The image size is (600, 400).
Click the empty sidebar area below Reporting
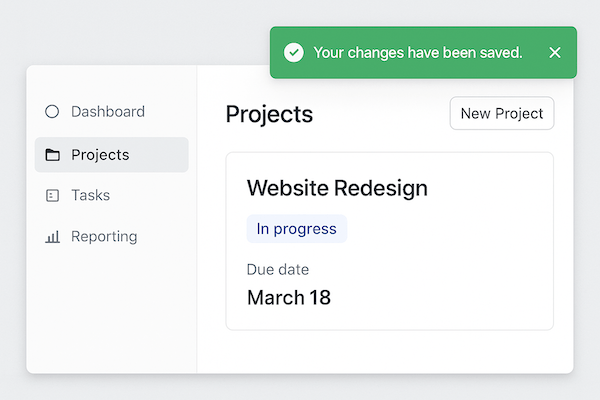112,310
